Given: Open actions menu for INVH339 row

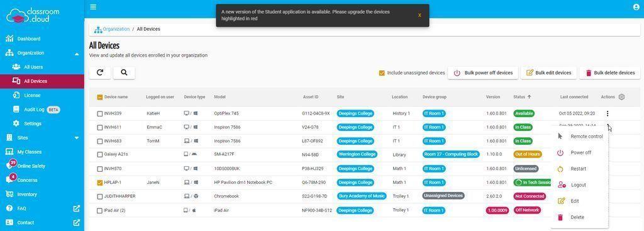Looking at the screenshot, I should tap(608, 113).
